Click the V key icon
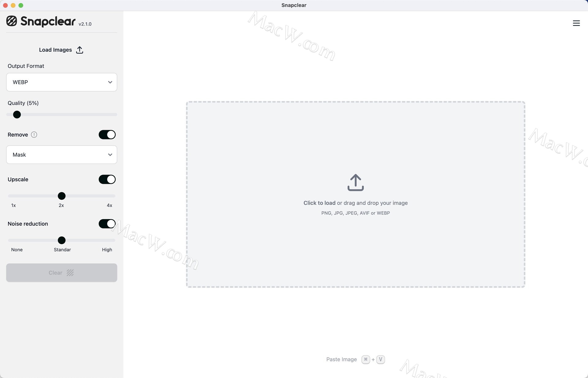This screenshot has width=588, height=378. pos(380,359)
